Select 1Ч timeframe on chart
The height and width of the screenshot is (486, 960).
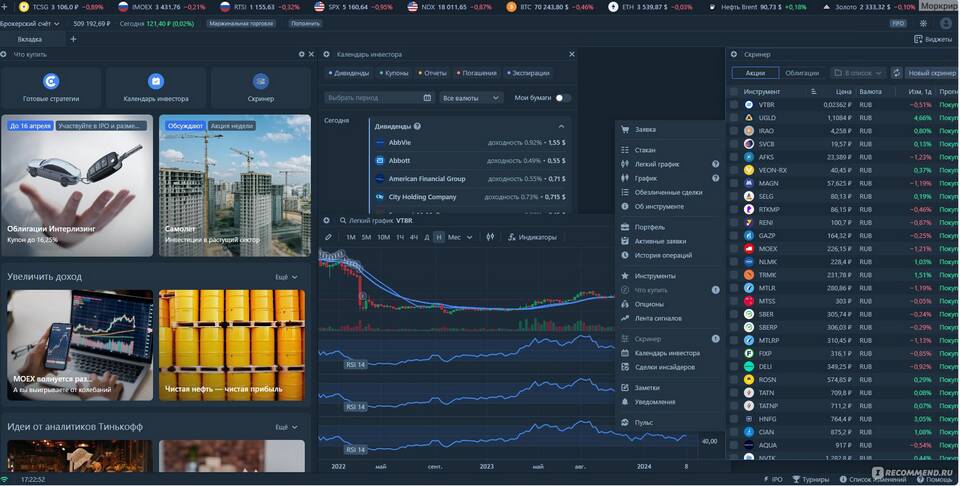pyautogui.click(x=400, y=237)
